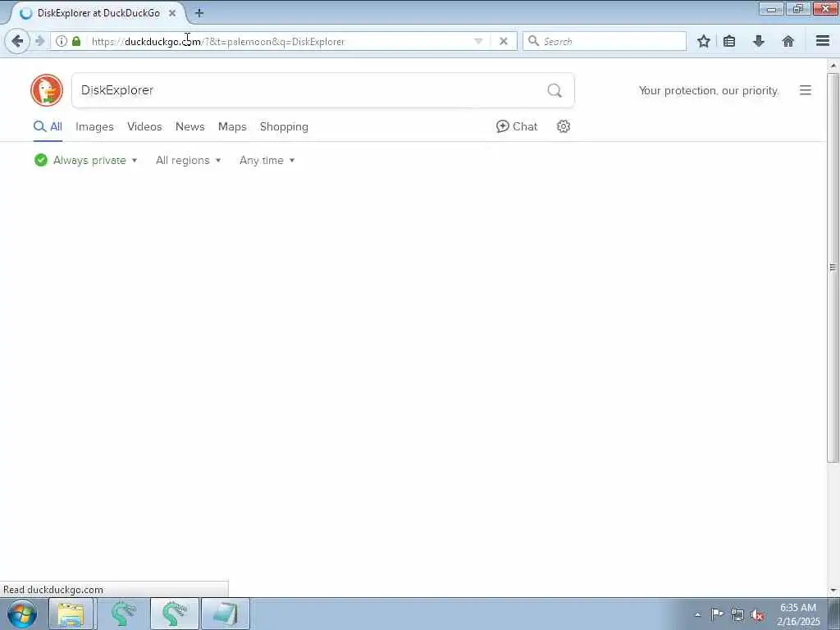Click the DuckDuckGo duck logo
The height and width of the screenshot is (630, 840).
pos(47,90)
